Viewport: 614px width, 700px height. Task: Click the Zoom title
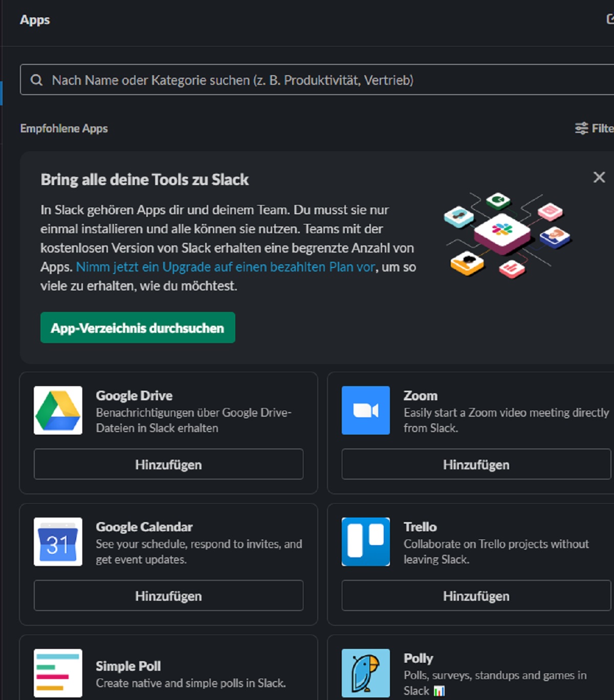[421, 396]
